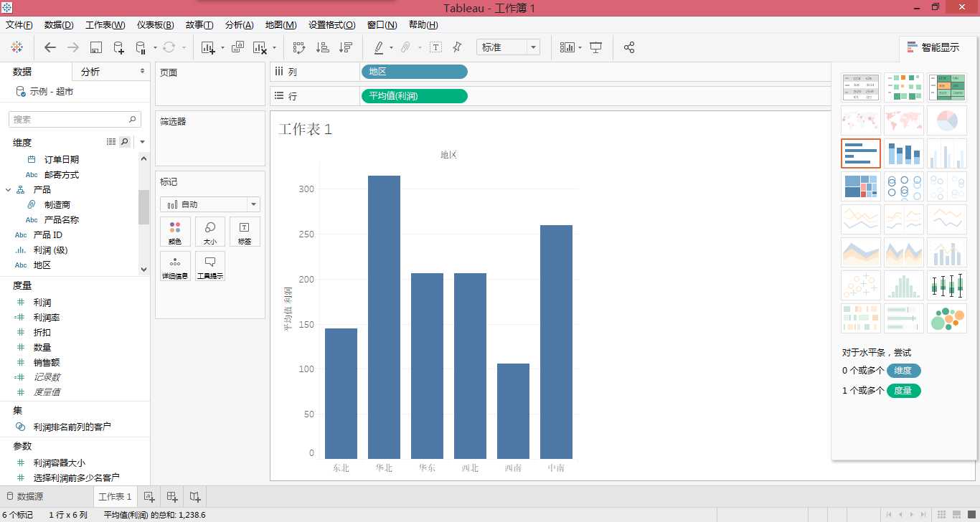980x522 pixels.
Task: Open the Label marks card
Action: 245,232
